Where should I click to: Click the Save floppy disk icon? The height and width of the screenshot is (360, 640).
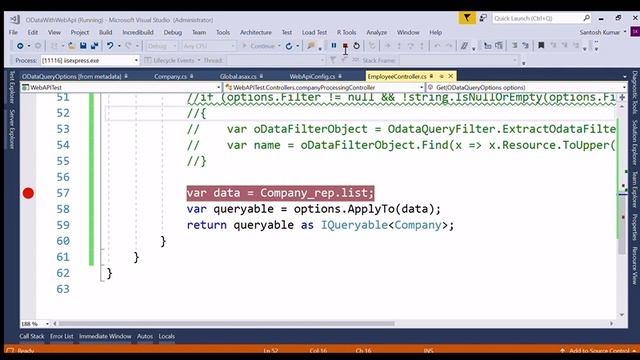(83, 46)
